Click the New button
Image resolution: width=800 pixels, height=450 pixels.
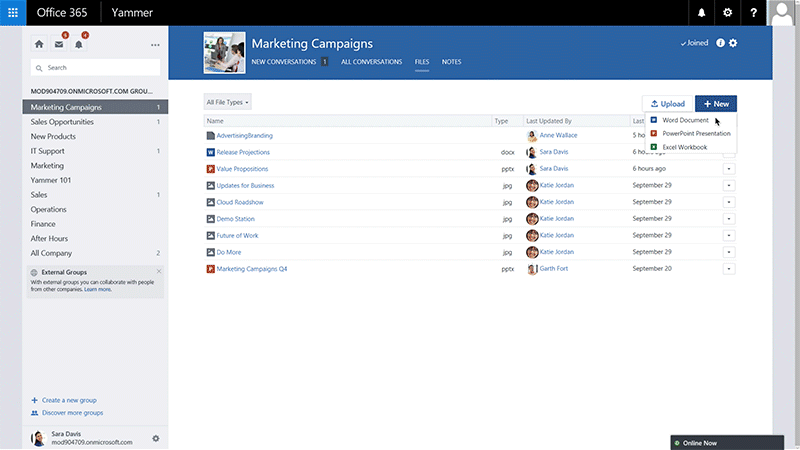pos(716,104)
